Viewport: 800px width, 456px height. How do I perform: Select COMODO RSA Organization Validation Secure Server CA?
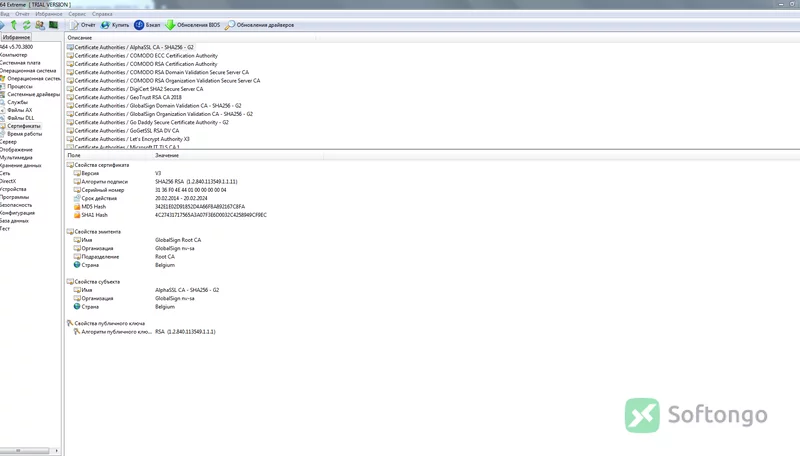tap(163, 81)
